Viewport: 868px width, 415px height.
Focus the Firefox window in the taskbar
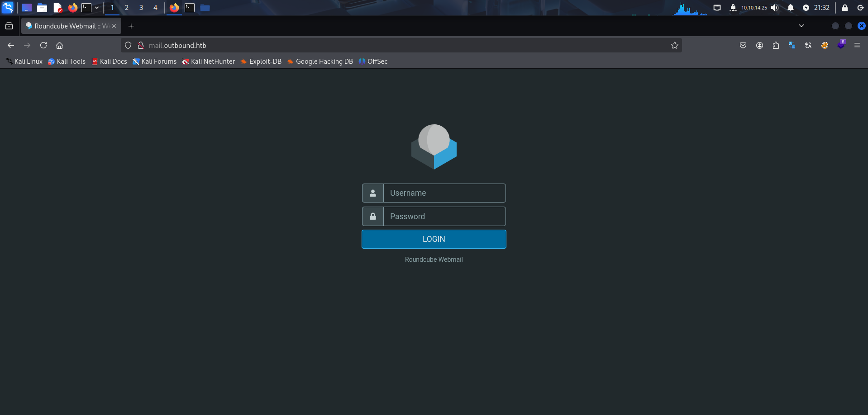tap(174, 8)
